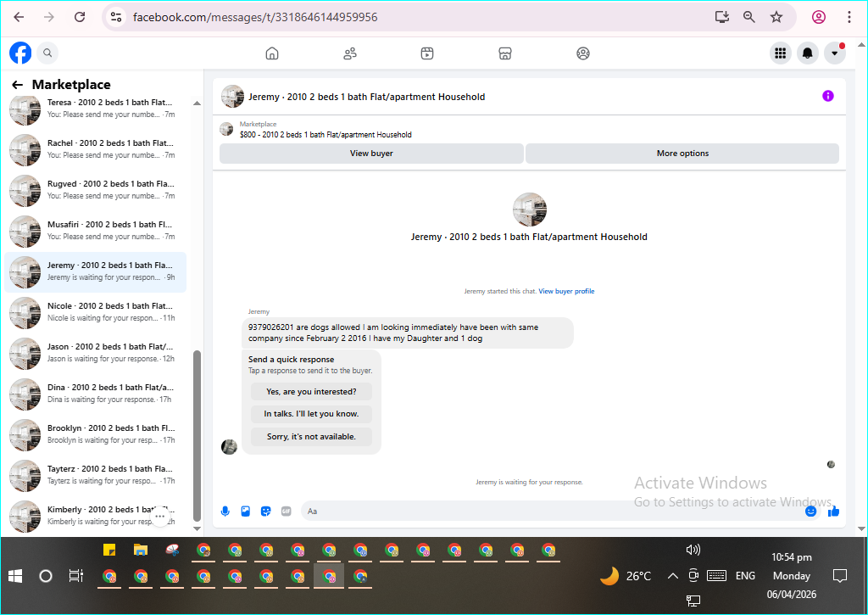The height and width of the screenshot is (615, 868).
Task: Show hidden system tray icons chevron
Action: pyautogui.click(x=672, y=576)
